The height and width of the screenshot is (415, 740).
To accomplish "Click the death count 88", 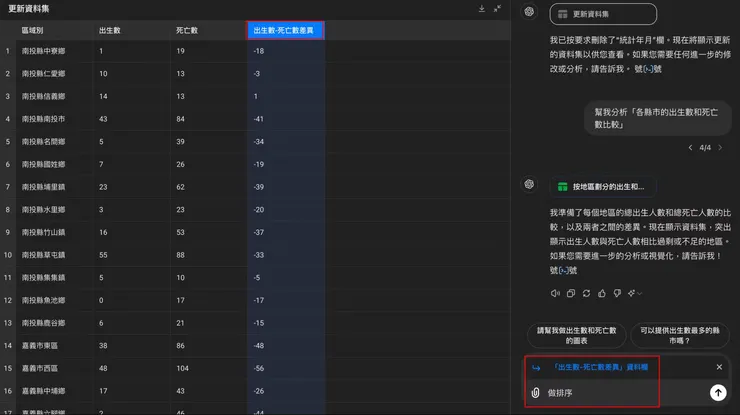I will coord(180,255).
